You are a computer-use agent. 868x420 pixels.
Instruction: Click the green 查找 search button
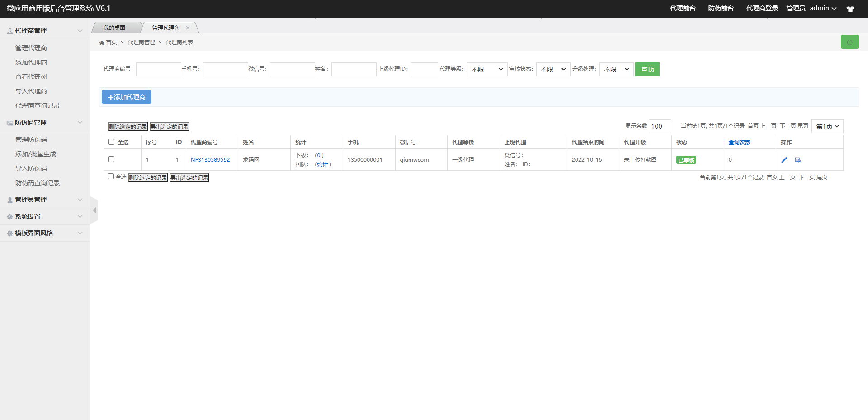(x=647, y=70)
